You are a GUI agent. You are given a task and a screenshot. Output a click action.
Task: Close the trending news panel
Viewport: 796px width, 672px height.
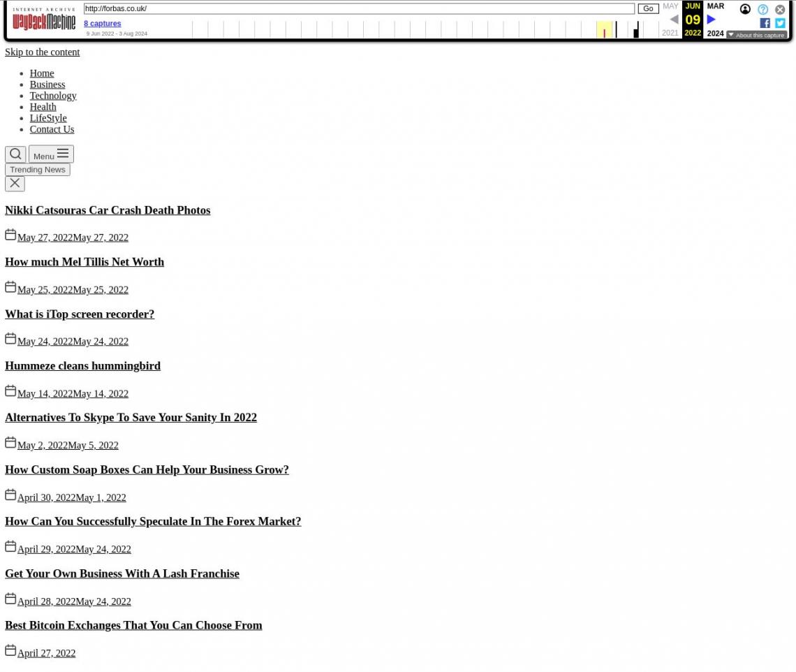[x=15, y=184]
